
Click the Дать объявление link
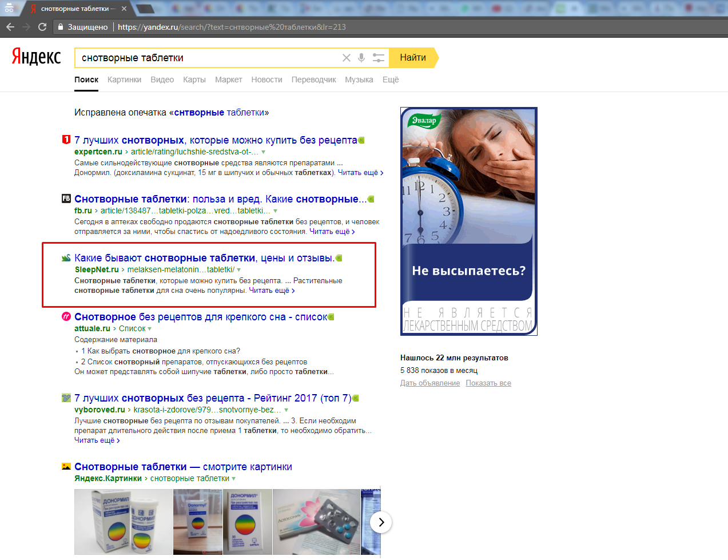430,383
